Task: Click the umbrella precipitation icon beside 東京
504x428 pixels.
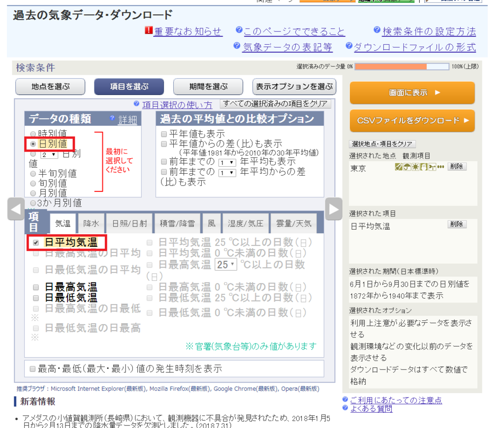Action: point(407,167)
